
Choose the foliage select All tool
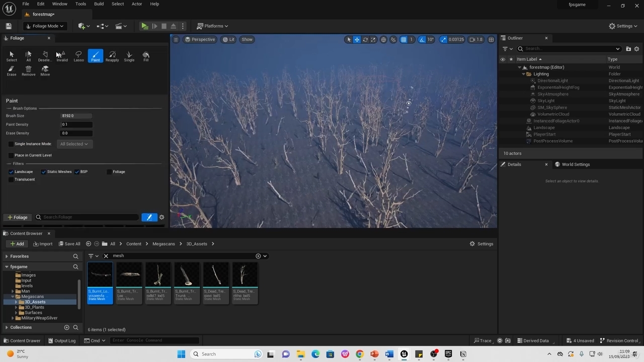pyautogui.click(x=29, y=56)
